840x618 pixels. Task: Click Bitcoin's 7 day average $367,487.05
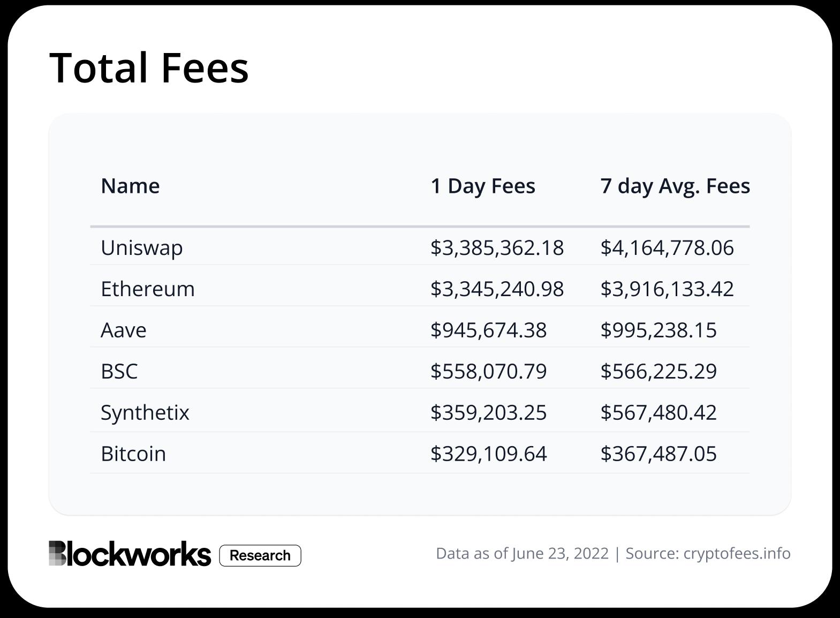[x=658, y=454]
